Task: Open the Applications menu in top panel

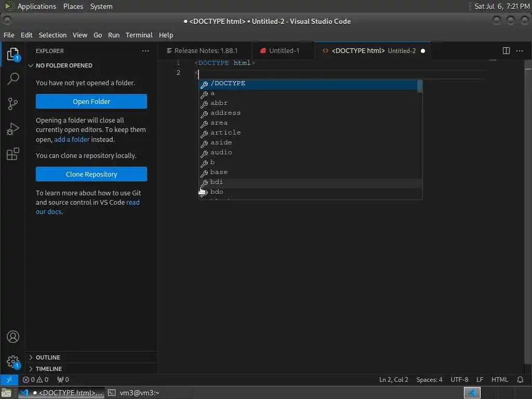Action: pyautogui.click(x=37, y=6)
